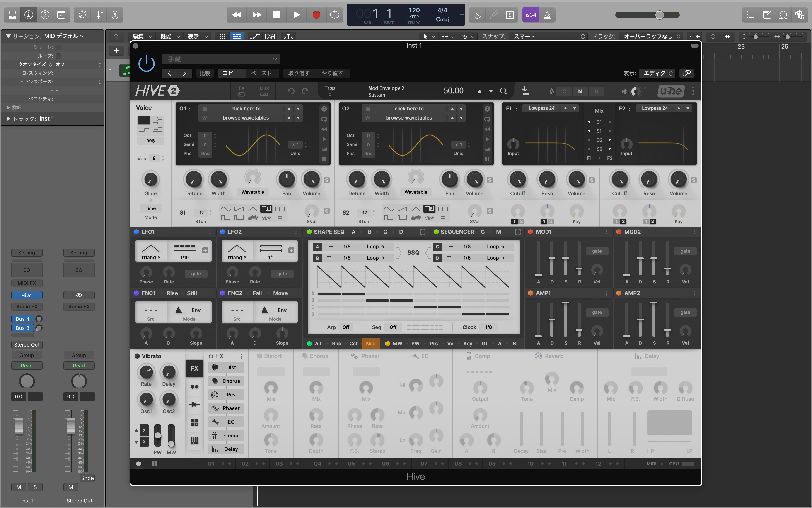Toggle the ループ checkbox
The image size is (812, 508).
point(58,56)
